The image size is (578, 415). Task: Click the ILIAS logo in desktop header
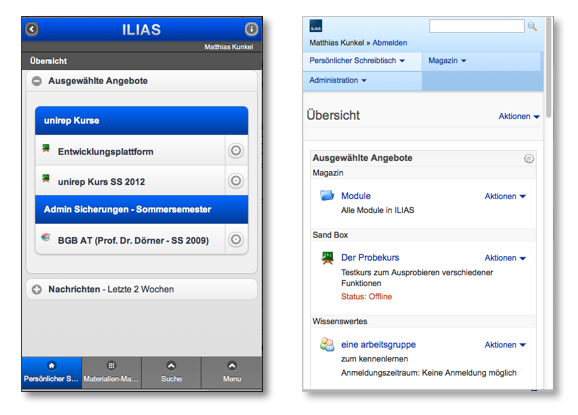[x=316, y=26]
